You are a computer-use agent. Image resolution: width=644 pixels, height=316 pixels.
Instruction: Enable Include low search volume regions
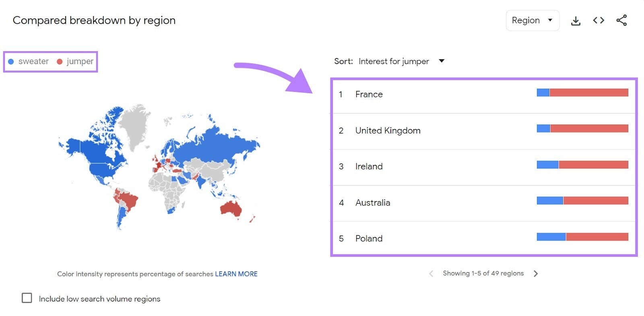click(27, 298)
